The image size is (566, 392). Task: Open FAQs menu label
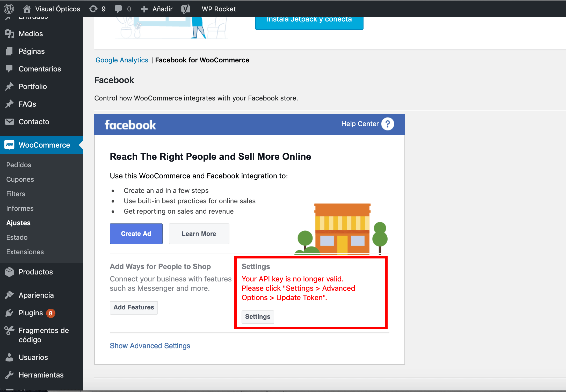(27, 104)
